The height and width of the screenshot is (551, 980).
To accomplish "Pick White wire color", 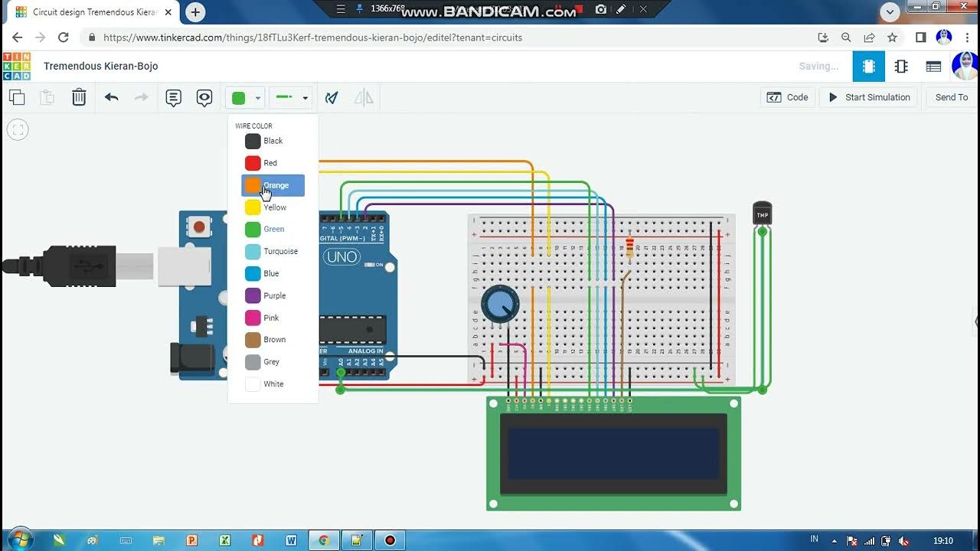I will pyautogui.click(x=273, y=384).
